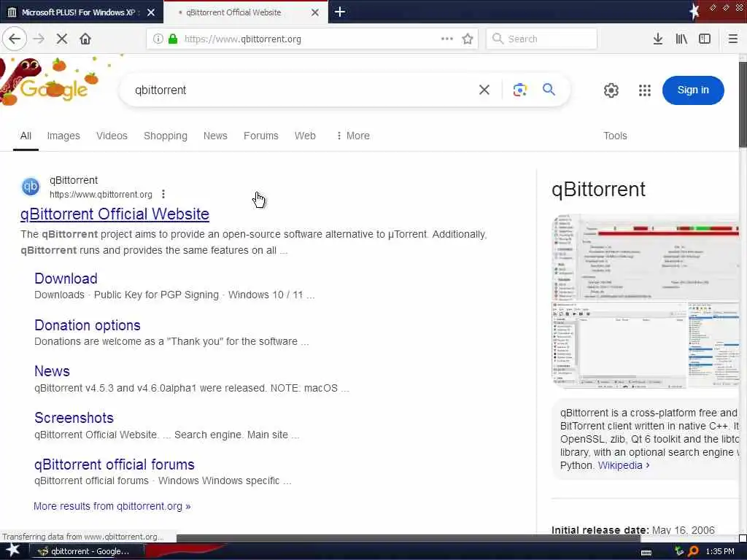The height and width of the screenshot is (560, 747).
Task: Click the orange magnifier tray icon
Action: click(694, 551)
